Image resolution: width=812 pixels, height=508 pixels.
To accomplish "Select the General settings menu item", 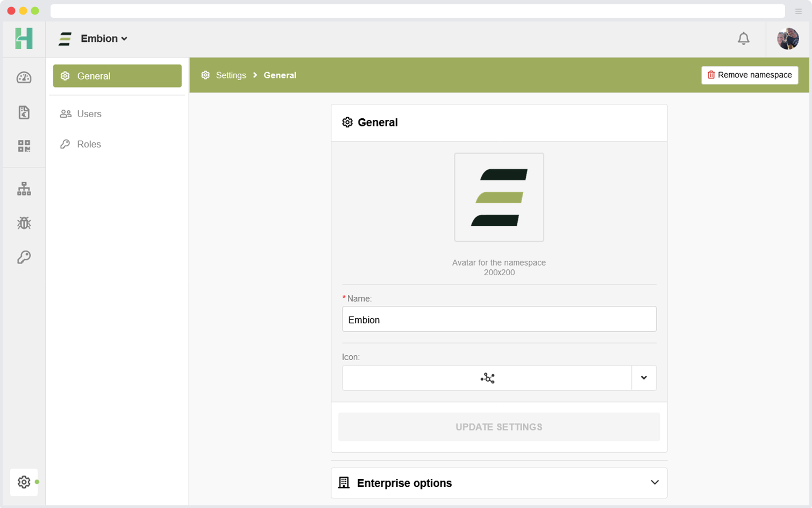I will click(117, 76).
